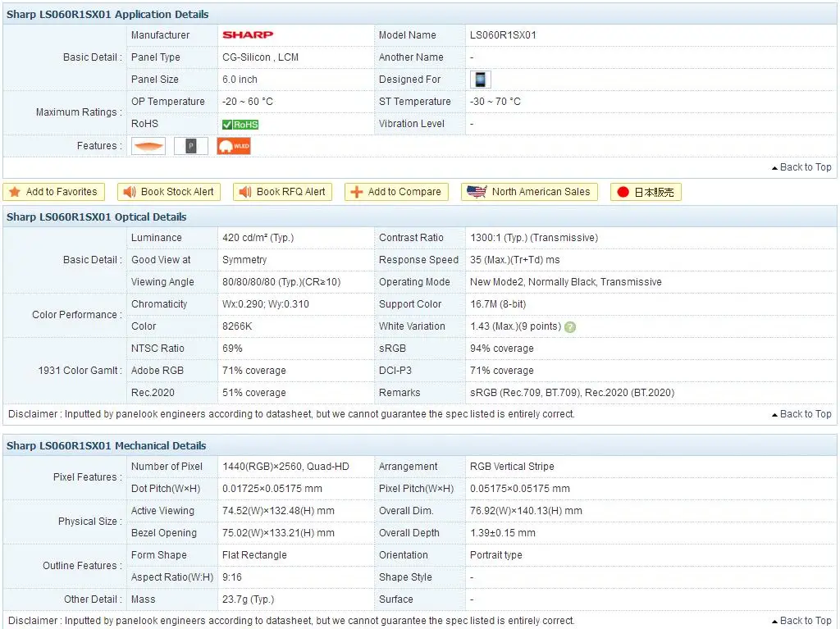Select the 69% NTSC ratio value
This screenshot has height=629, width=840.
tap(232, 349)
